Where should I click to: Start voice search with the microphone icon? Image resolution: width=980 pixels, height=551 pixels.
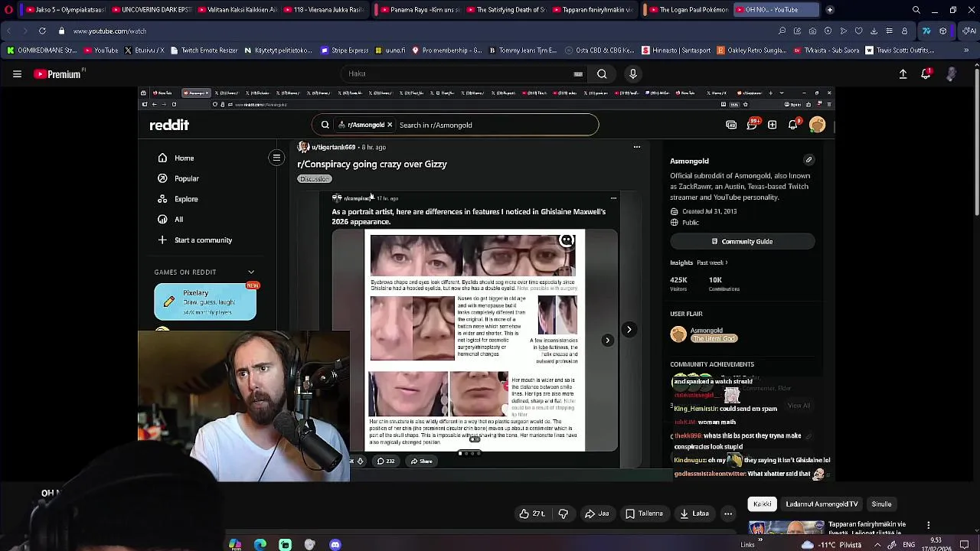click(x=632, y=74)
